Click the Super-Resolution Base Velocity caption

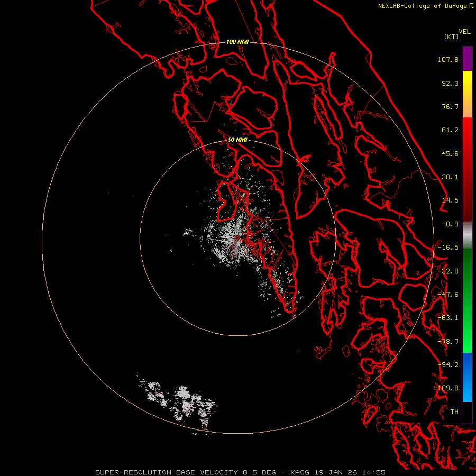coord(240,472)
